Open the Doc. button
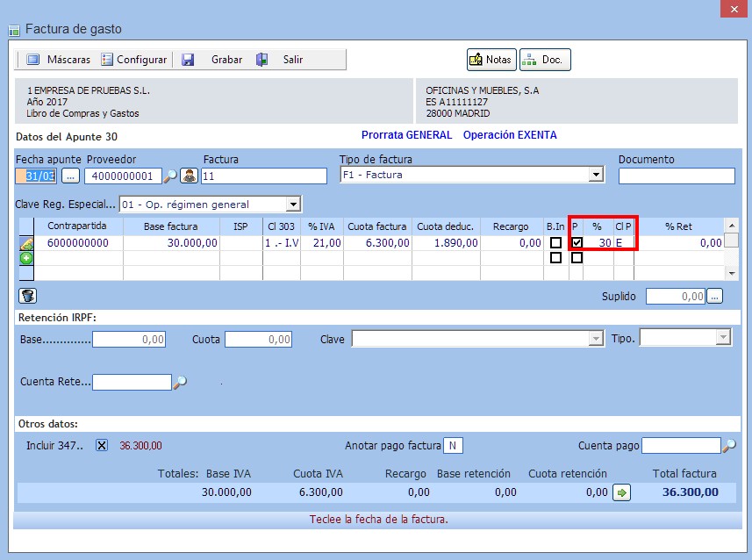Screen dimensions: 752x560 [545, 60]
